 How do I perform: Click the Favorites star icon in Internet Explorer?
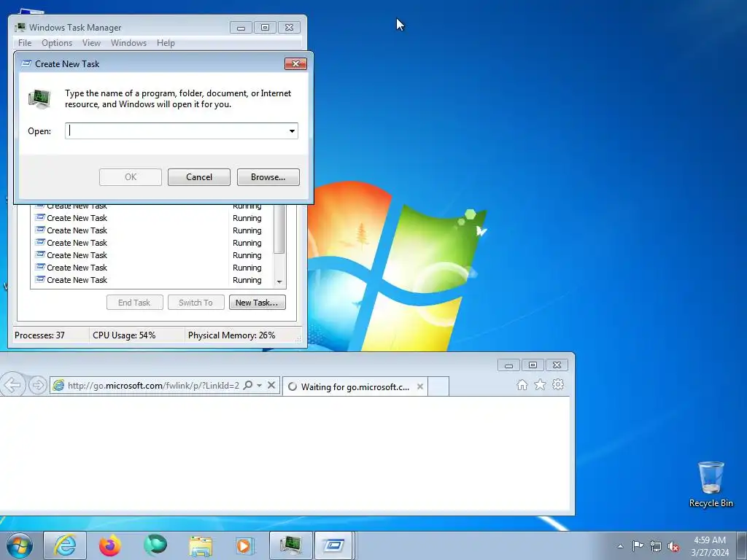pyautogui.click(x=540, y=385)
